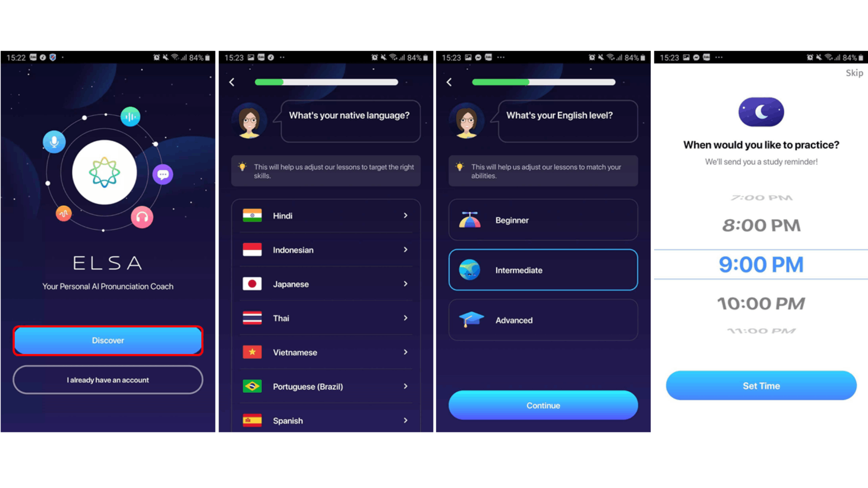Select Advanced English level option
This screenshot has width=868, height=488.
pyautogui.click(x=542, y=320)
